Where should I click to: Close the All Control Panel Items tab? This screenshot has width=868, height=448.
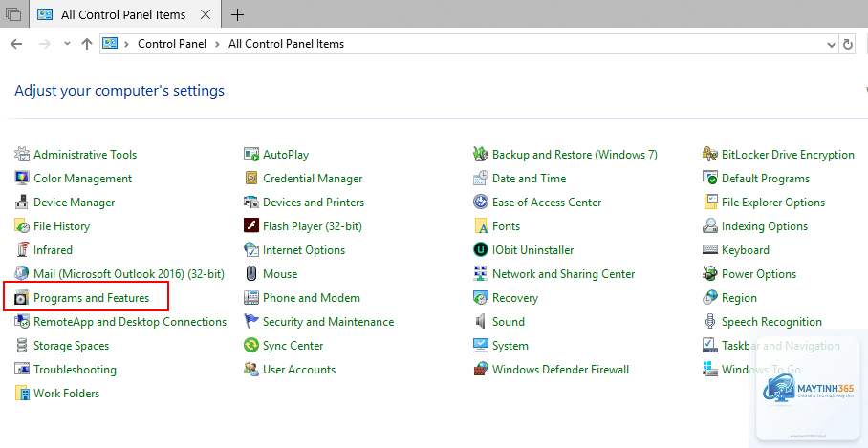205,14
